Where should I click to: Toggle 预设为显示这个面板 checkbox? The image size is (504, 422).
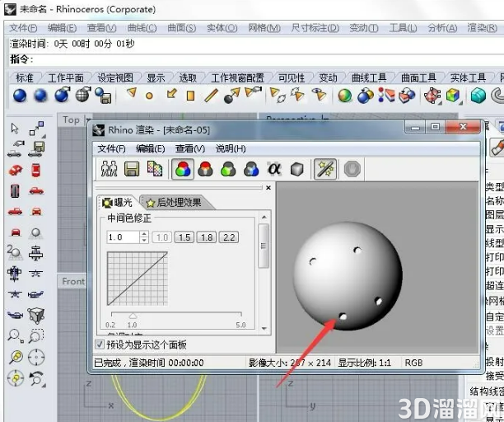pyautogui.click(x=100, y=345)
